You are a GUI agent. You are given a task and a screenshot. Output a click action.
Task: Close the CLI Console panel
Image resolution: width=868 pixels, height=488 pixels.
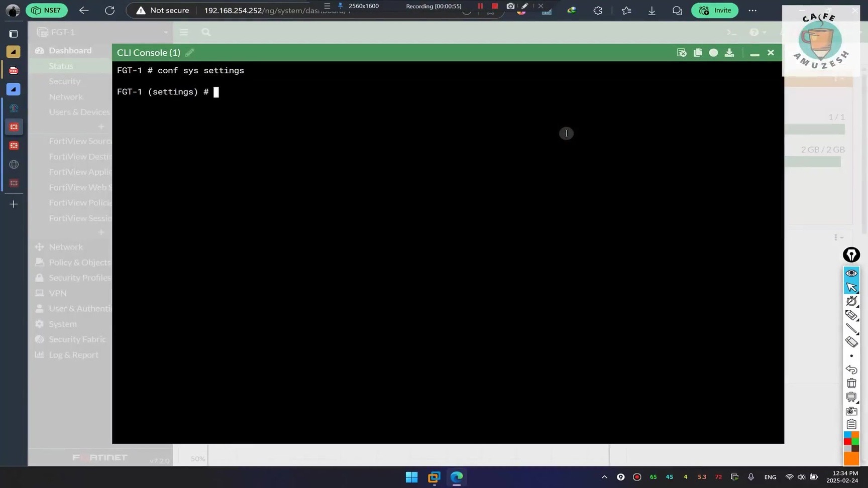coord(771,53)
